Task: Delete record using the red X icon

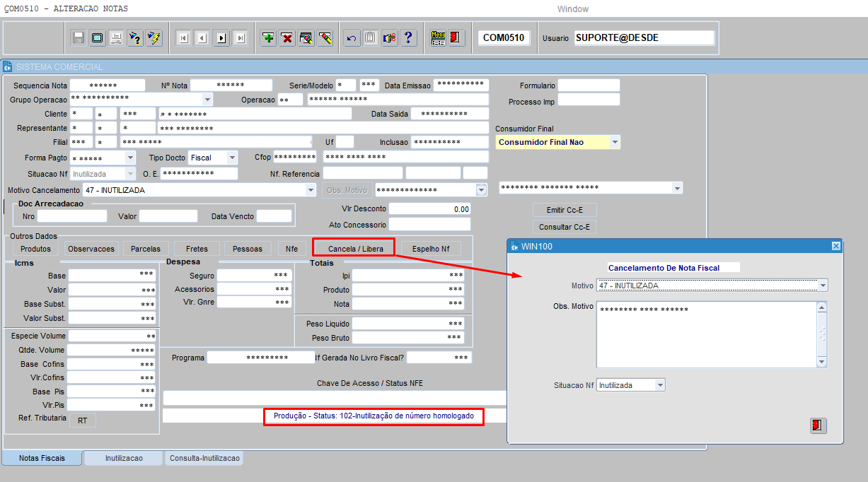Action: tap(287, 38)
